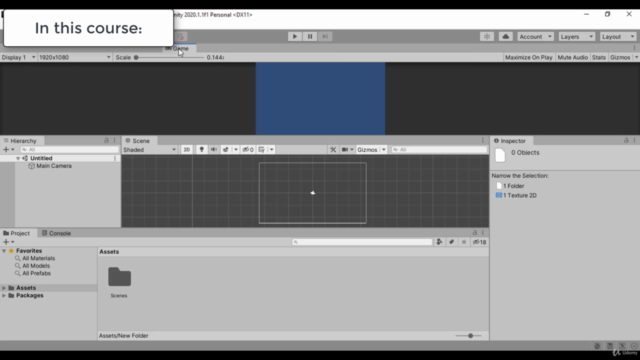Open the Layers dropdown
The image size is (640, 360).
577,37
